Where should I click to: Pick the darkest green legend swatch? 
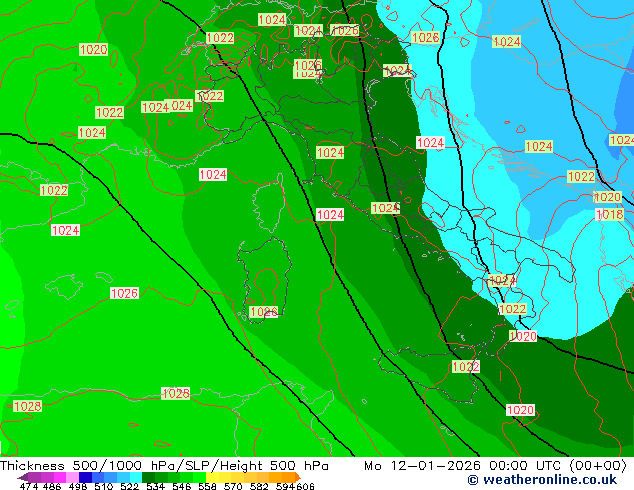[x=148, y=477]
